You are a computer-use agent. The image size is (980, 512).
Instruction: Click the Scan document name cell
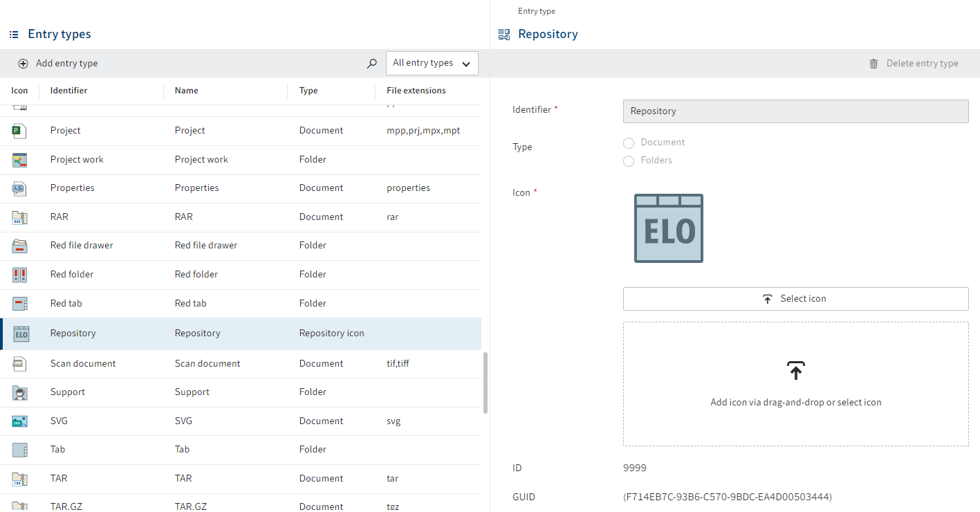click(x=207, y=364)
